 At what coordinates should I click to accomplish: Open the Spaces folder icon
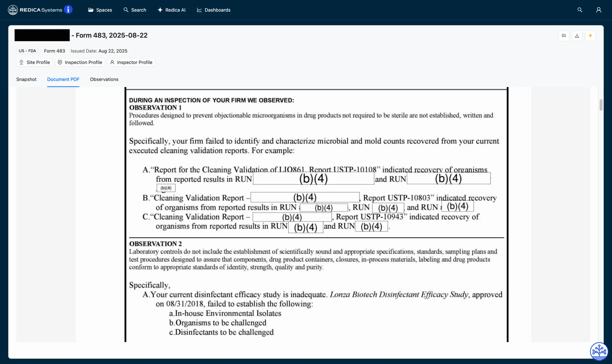tap(91, 10)
